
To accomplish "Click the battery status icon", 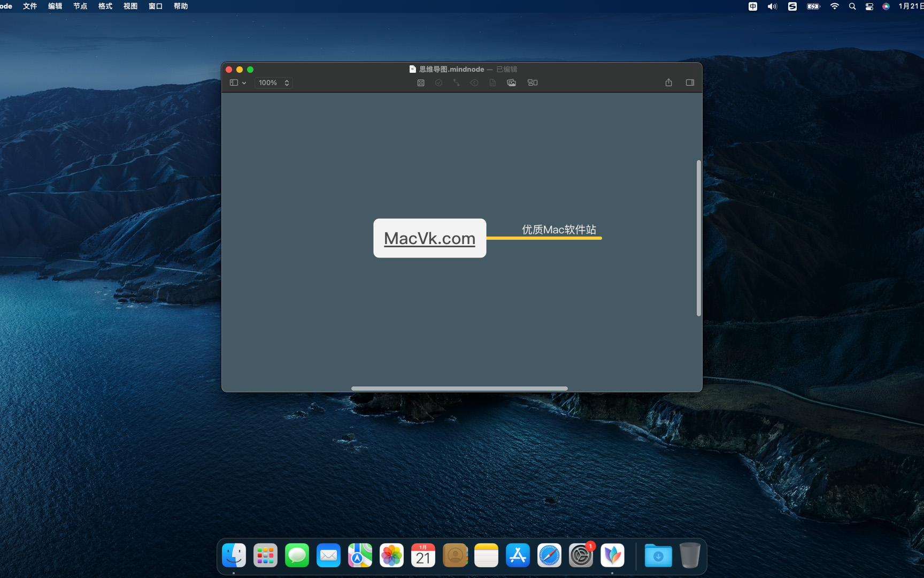I will [813, 6].
